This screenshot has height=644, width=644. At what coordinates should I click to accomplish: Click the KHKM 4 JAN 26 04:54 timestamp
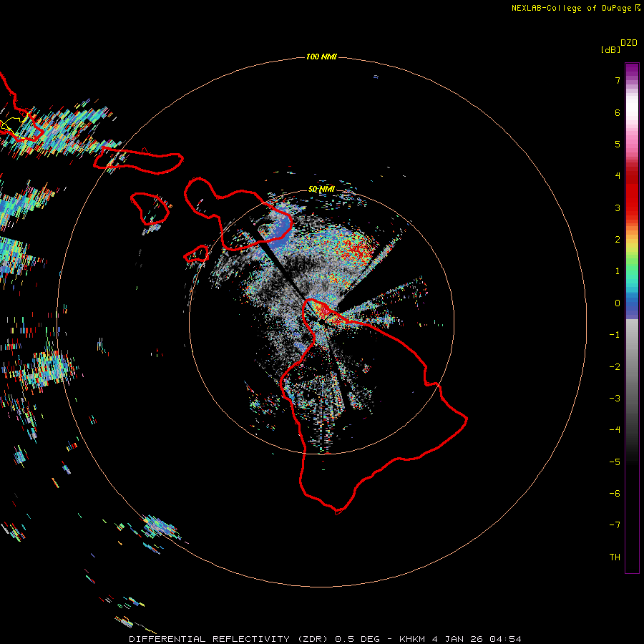(460, 639)
